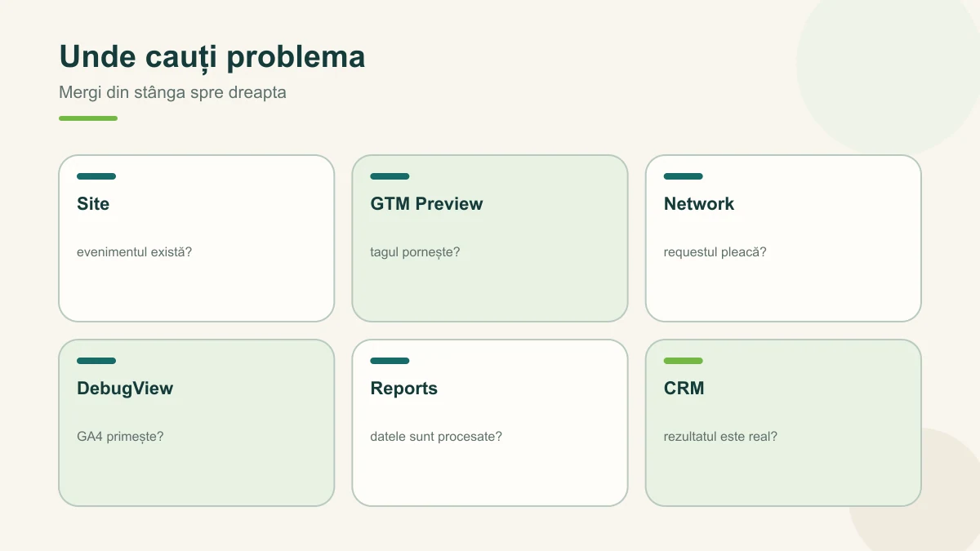Click the slide title 'Unde cauți problema'
980x551 pixels.
point(212,57)
